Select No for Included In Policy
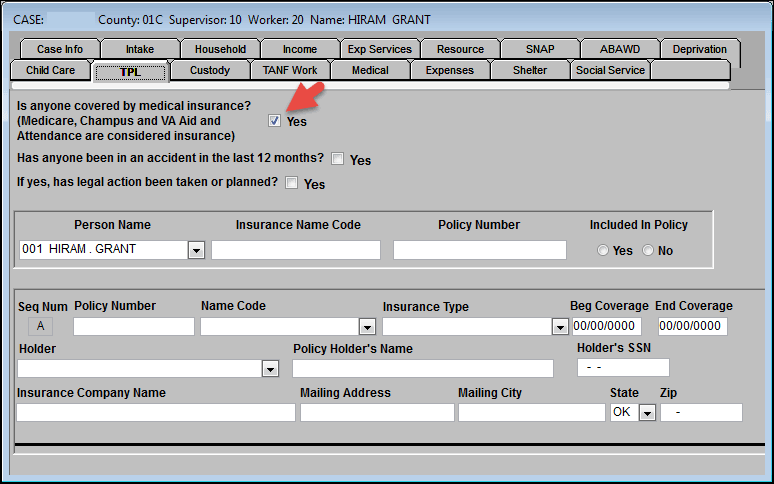The height and width of the screenshot is (484, 774). [x=648, y=250]
